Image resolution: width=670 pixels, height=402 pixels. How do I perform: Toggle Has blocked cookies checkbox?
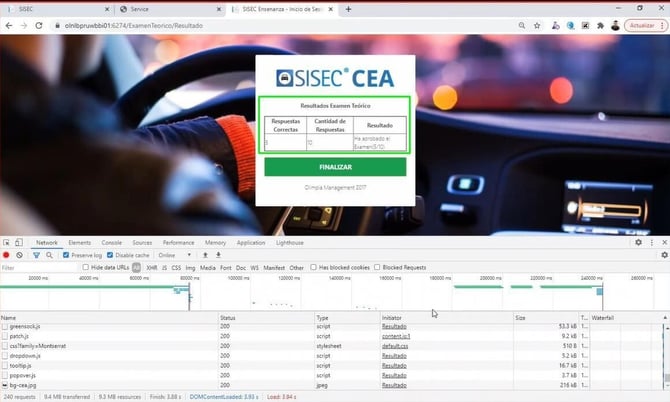pyautogui.click(x=314, y=267)
